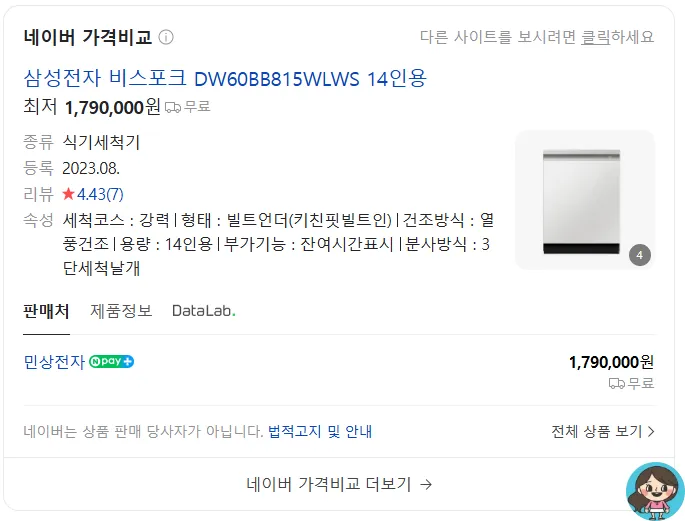
Task: Click the delivery truck icon near 최저 price
Action: [173, 107]
